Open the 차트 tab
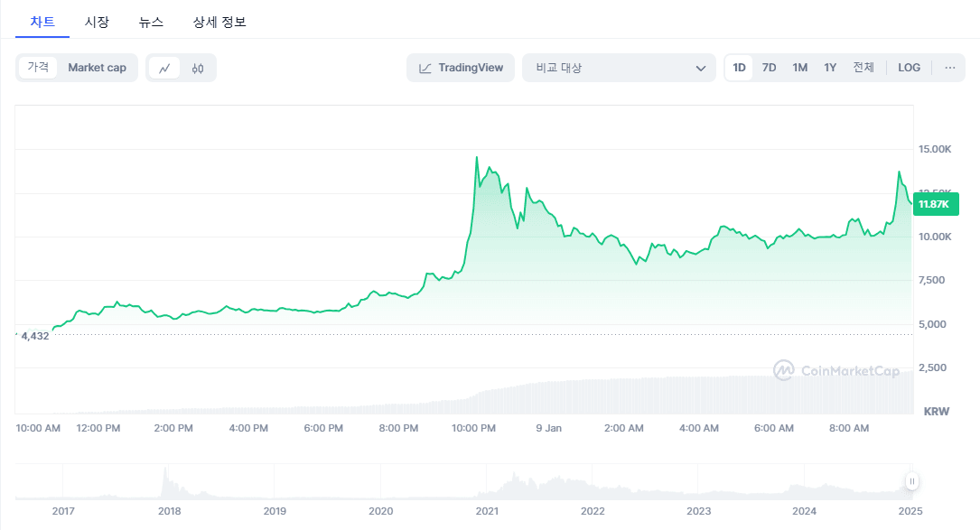Image resolution: width=980 pixels, height=530 pixels. tap(42, 22)
